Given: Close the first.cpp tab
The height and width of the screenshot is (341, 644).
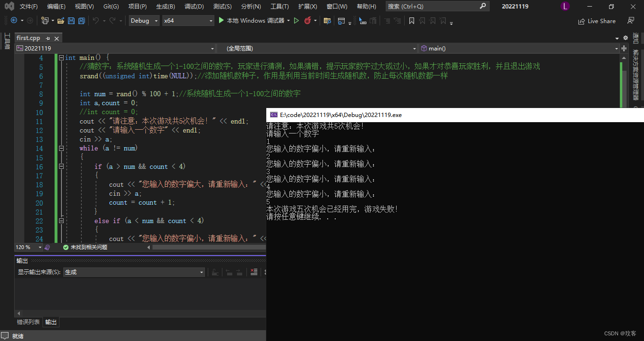Looking at the screenshot, I should click(x=57, y=38).
